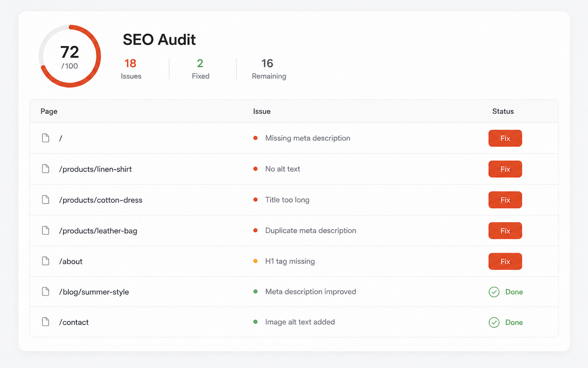Click the red dot beside No alt text
Viewport: 588px width, 368px height.
pos(255,169)
